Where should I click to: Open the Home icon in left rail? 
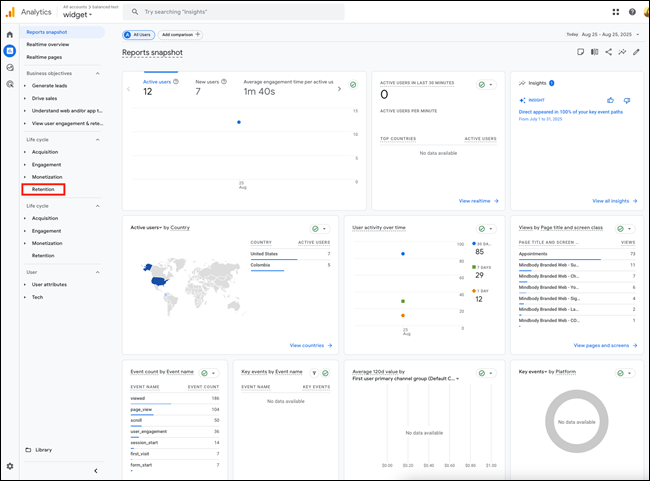[x=10, y=34]
